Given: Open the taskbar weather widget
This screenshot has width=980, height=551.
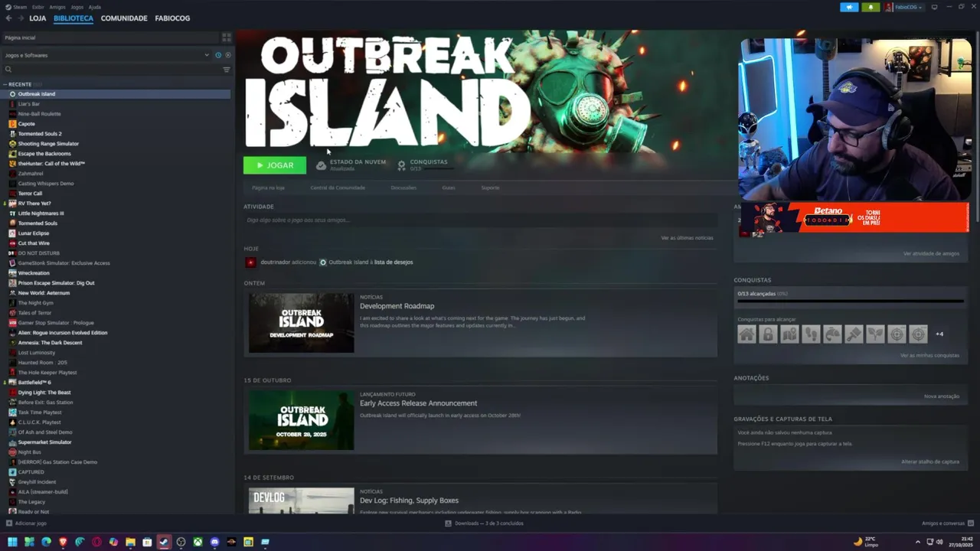Looking at the screenshot, I should coord(866,542).
